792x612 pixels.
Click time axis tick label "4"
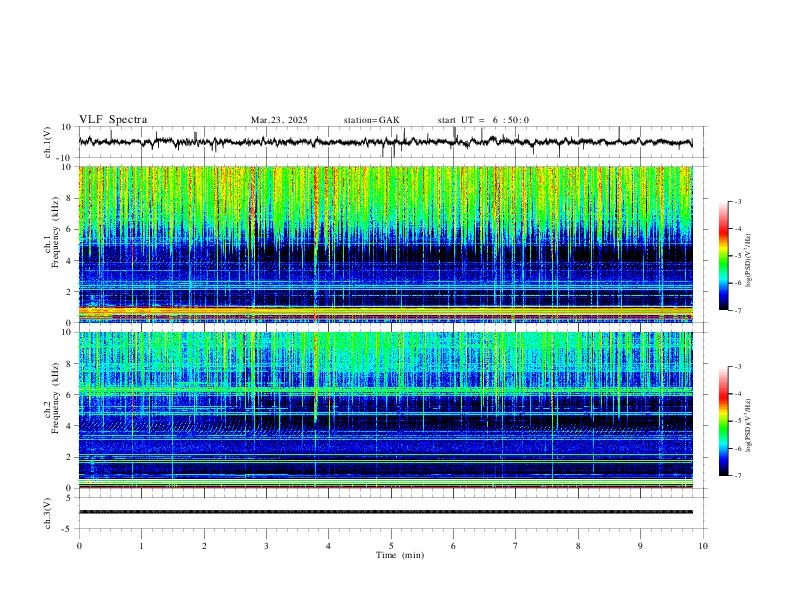(329, 546)
